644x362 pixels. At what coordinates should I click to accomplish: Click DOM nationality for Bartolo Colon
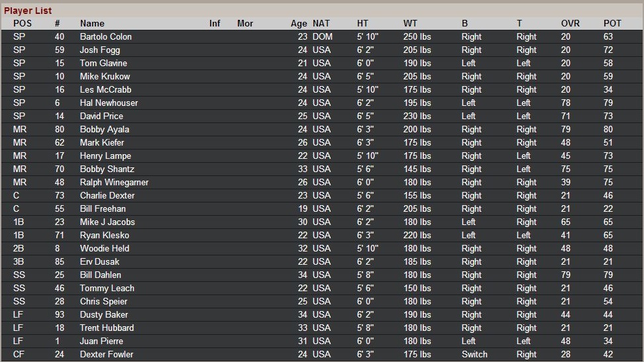[x=323, y=36]
